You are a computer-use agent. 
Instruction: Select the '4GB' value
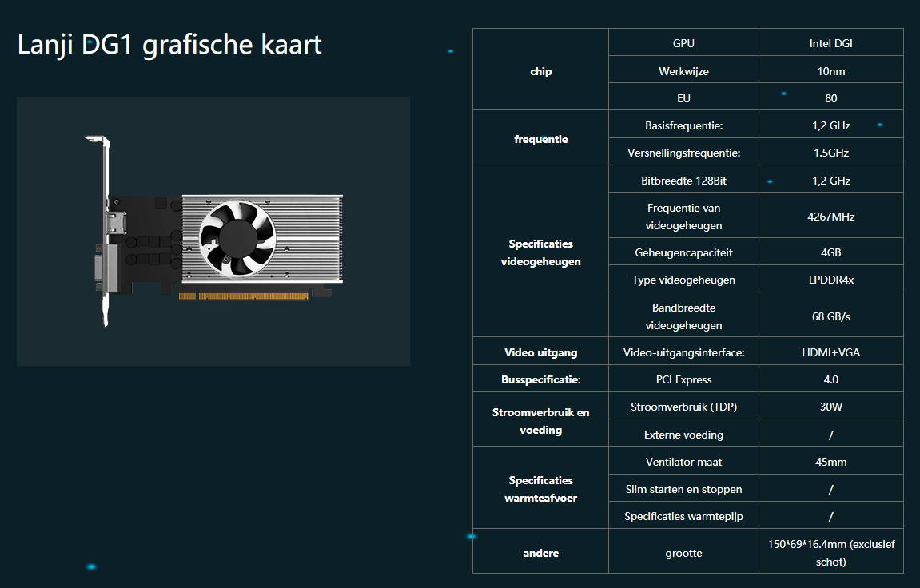click(830, 252)
